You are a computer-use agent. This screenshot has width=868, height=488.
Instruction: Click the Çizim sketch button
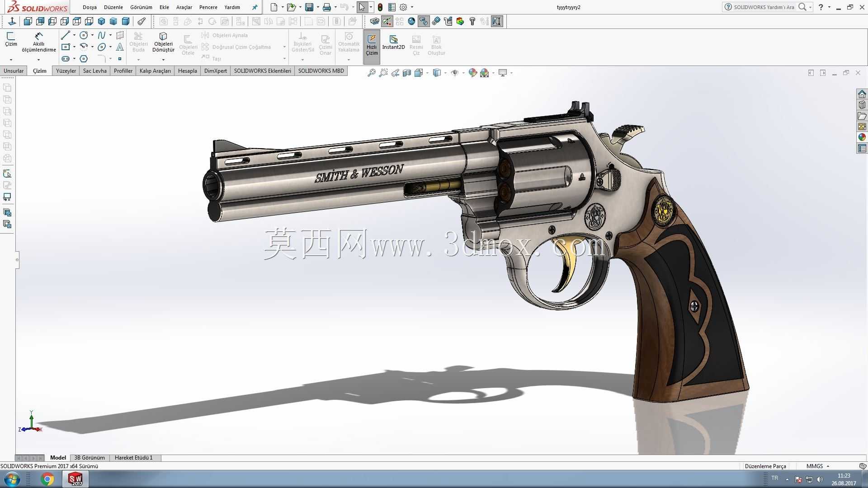[x=11, y=40]
